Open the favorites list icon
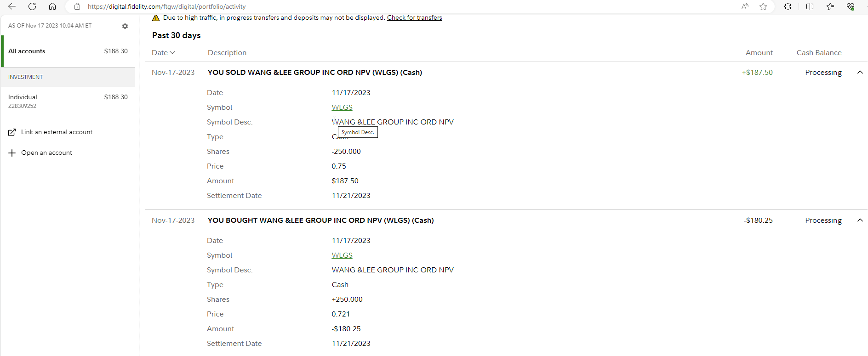868x356 pixels. tap(830, 6)
